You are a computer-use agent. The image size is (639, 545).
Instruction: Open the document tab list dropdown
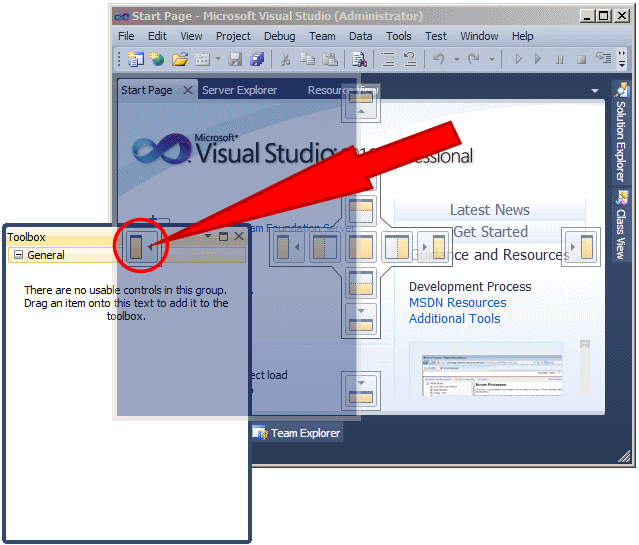tap(595, 91)
